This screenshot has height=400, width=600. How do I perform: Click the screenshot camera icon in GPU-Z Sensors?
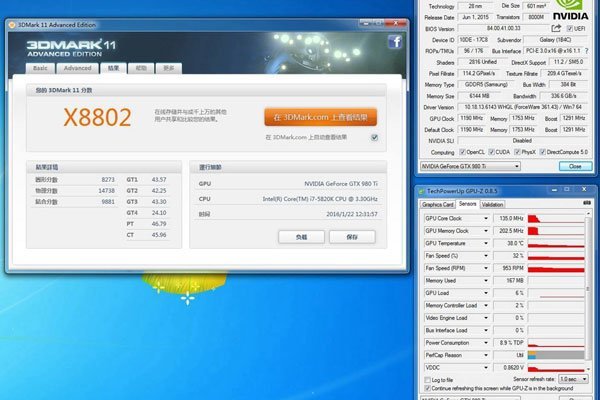pos(587,203)
